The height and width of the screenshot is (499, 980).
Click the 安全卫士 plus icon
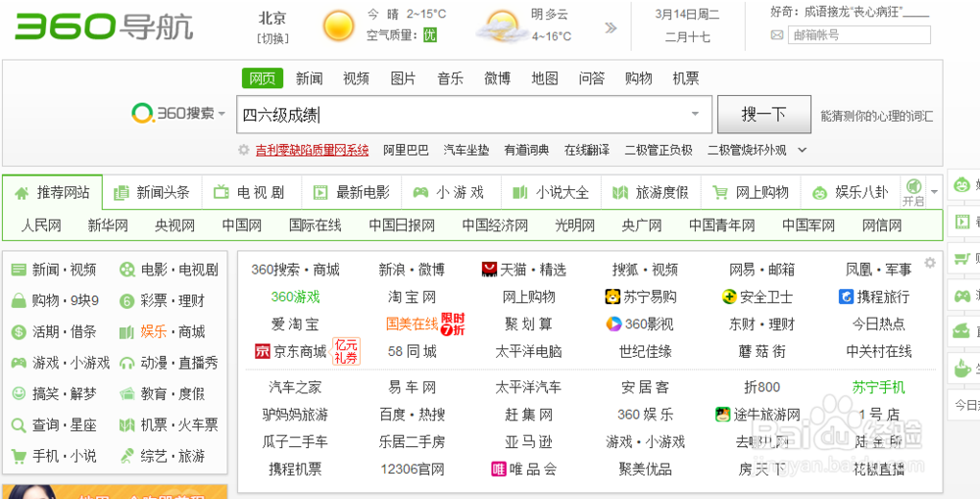[x=729, y=296]
